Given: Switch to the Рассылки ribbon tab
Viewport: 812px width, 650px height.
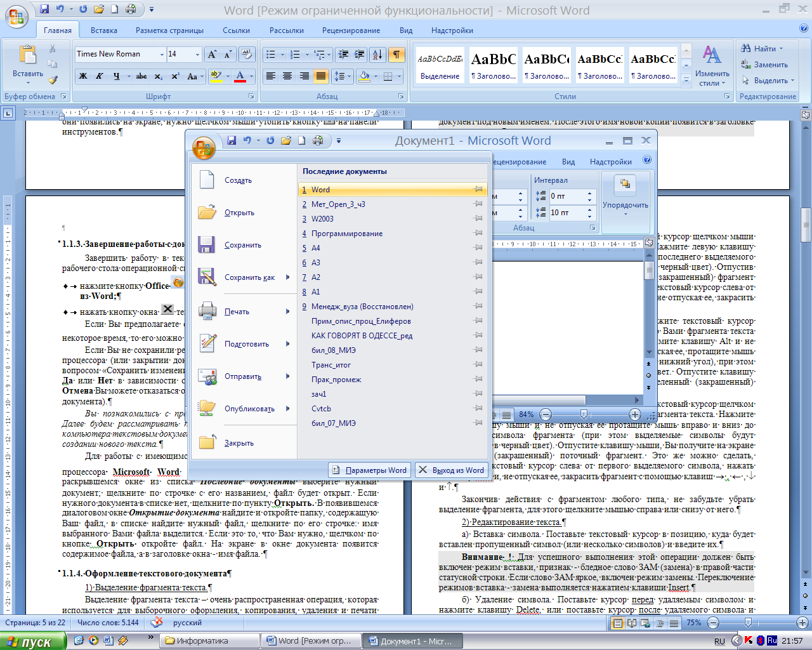Looking at the screenshot, I should tap(286, 30).
